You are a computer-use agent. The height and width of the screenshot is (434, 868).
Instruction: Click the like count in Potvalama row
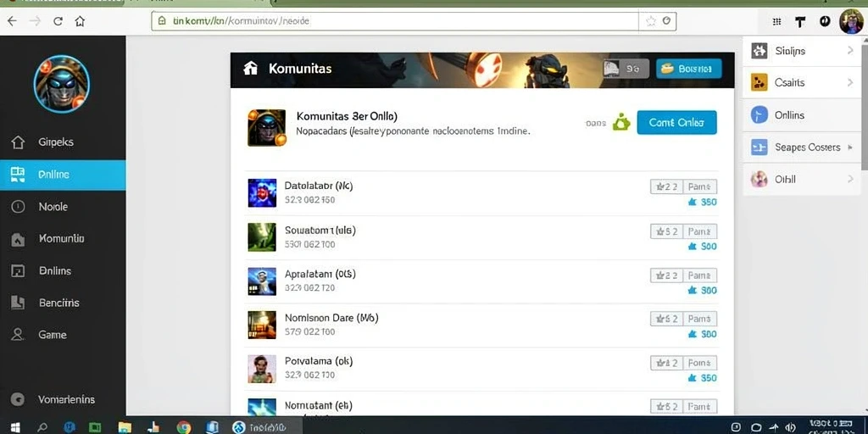click(x=702, y=378)
